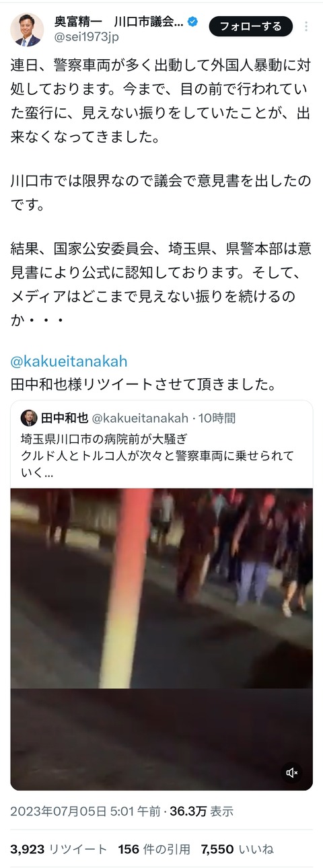Open the three-dot more options menu
The width and height of the screenshot is (323, 868).
click(307, 26)
